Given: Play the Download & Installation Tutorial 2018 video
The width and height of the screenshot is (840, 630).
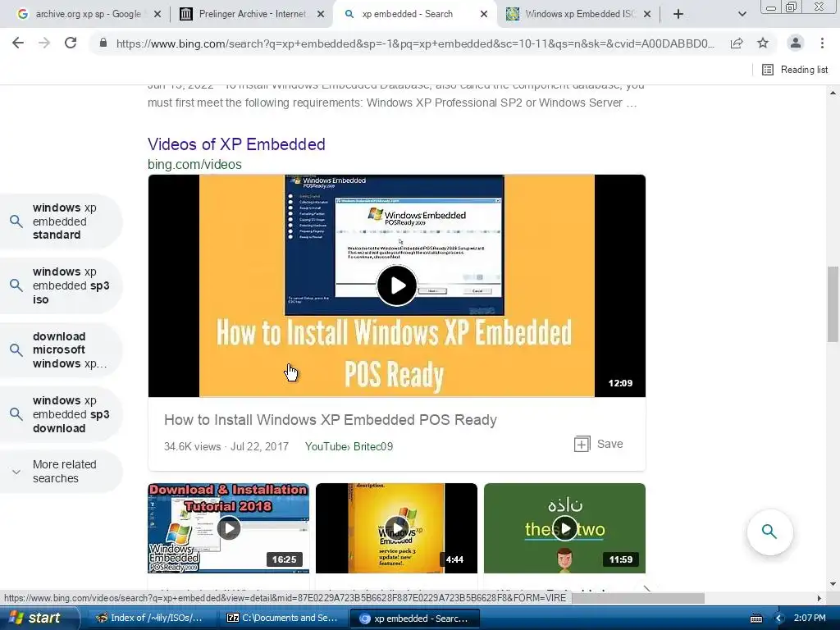Looking at the screenshot, I should 229,528.
